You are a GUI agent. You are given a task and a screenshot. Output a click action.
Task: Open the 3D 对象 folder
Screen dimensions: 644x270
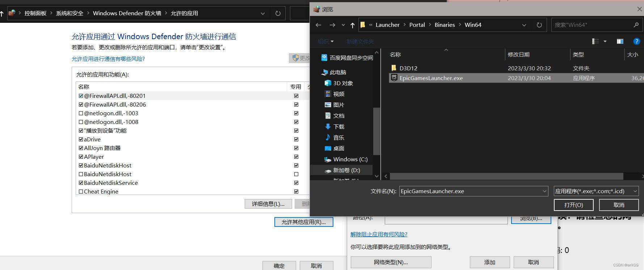pos(339,83)
